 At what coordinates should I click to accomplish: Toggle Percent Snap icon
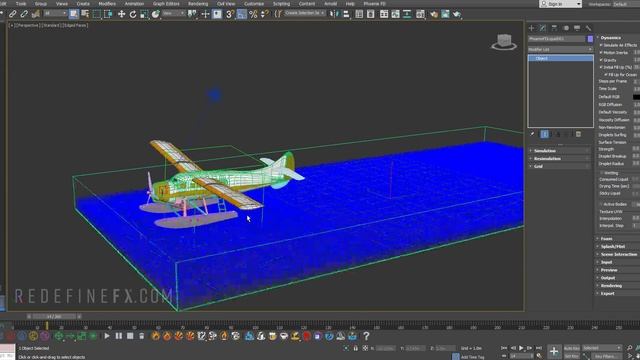[253, 14]
